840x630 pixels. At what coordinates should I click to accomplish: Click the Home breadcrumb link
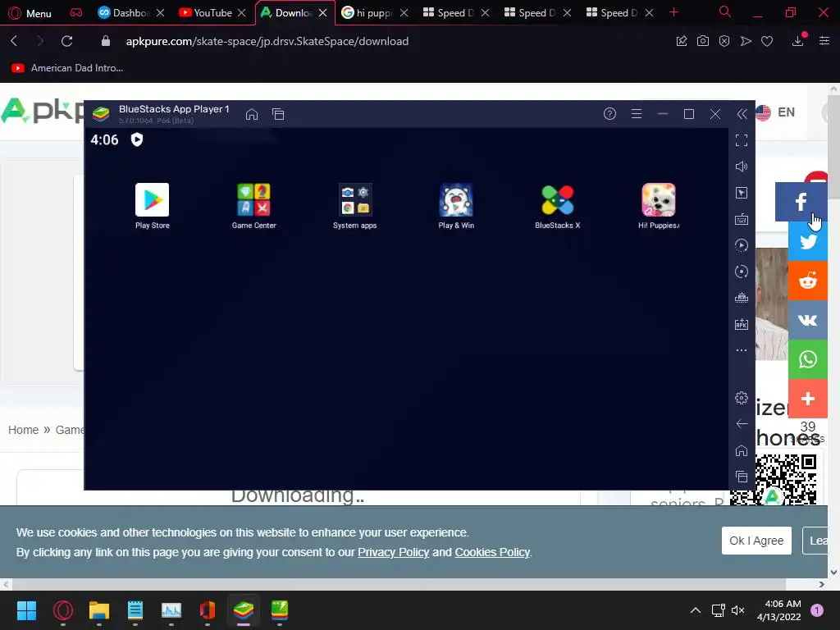click(23, 430)
